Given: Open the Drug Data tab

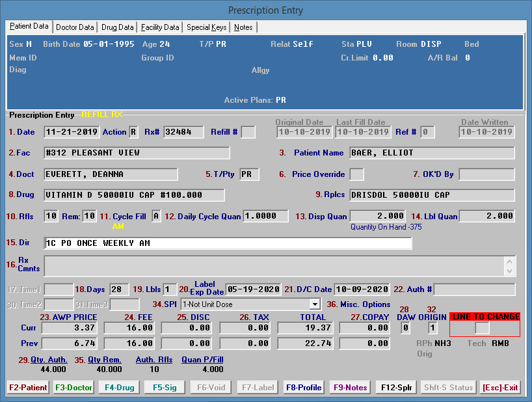Looking at the screenshot, I should pos(118,27).
